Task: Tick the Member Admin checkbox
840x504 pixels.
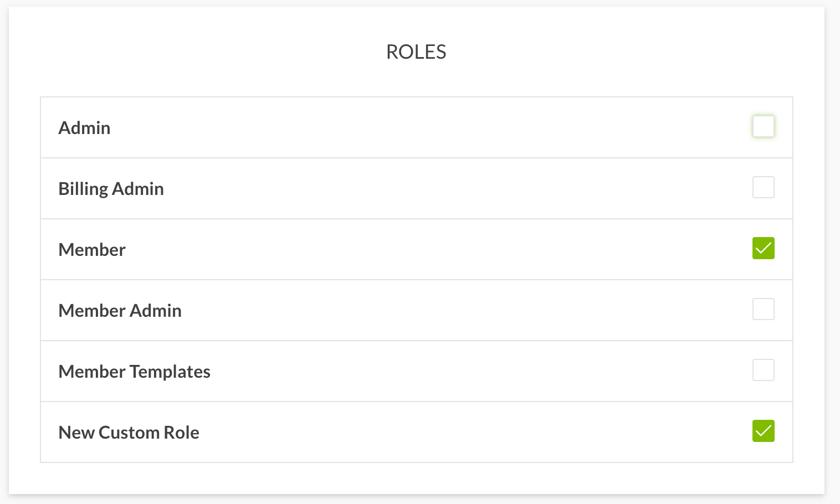Action: (x=763, y=309)
